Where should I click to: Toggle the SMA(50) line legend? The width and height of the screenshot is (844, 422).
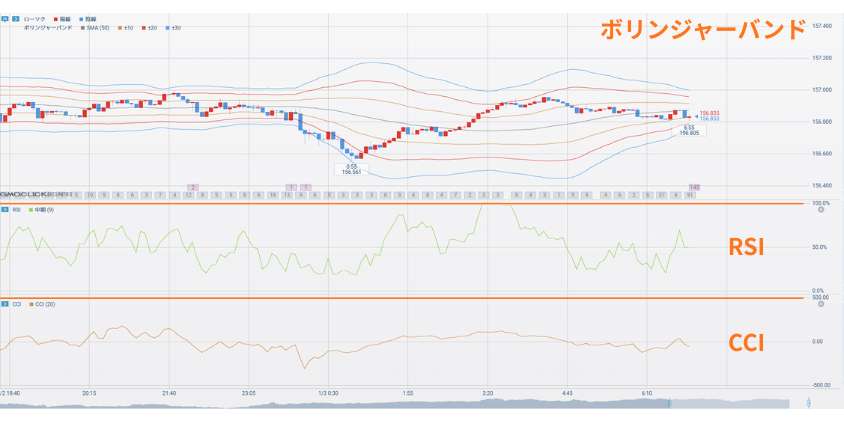tap(83, 28)
